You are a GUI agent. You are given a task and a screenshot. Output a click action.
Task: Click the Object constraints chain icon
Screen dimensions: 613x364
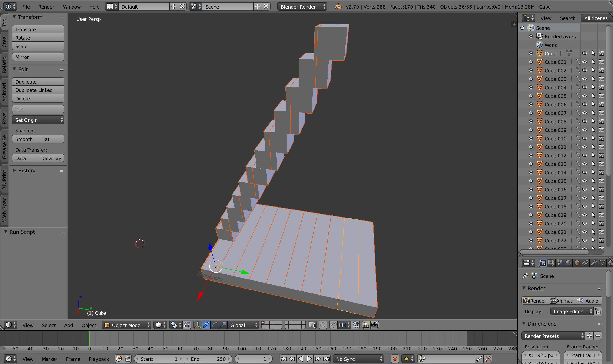click(585, 263)
